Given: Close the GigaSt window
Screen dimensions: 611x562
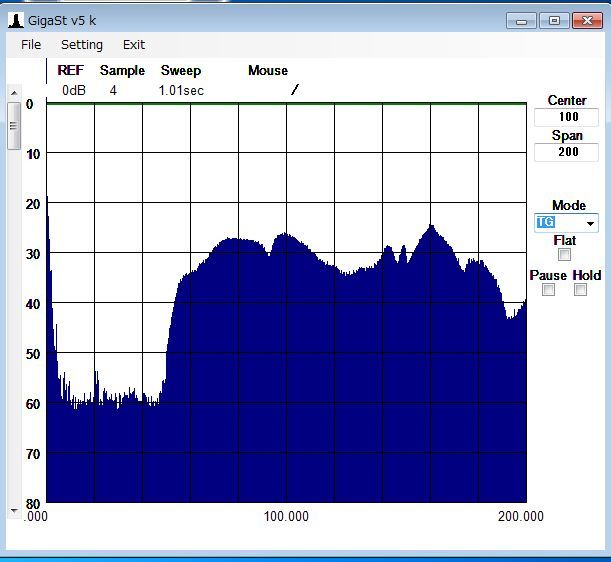Looking at the screenshot, I should click(587, 21).
